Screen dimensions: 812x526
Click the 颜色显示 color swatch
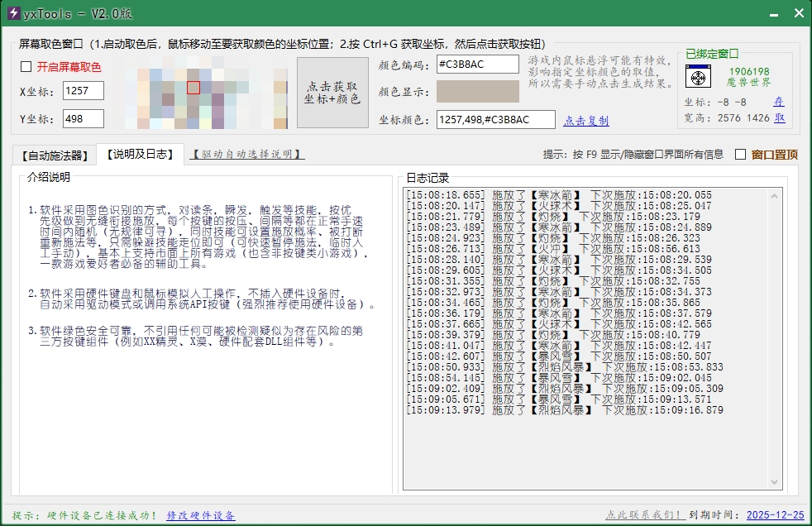(x=478, y=92)
